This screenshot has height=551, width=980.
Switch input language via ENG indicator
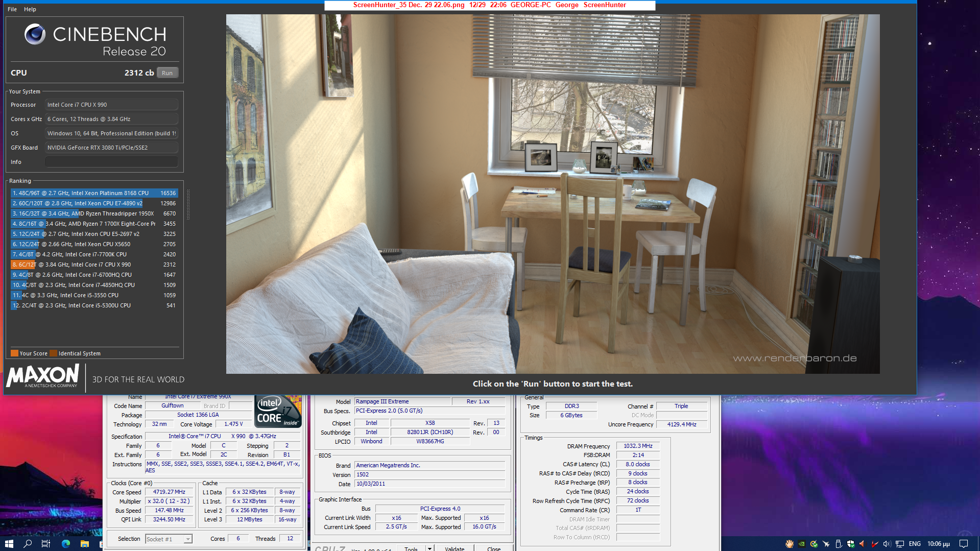pos(915,544)
